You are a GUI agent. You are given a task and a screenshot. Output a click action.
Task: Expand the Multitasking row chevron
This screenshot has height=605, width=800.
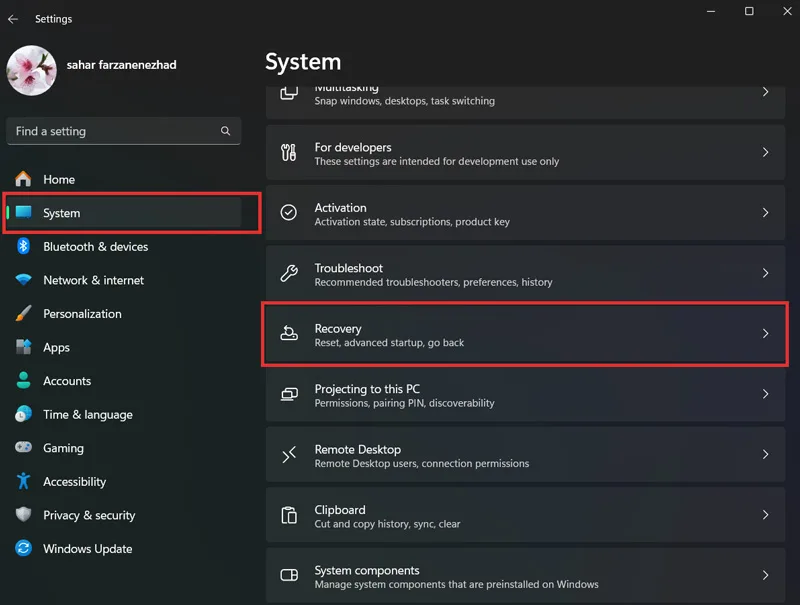765,92
